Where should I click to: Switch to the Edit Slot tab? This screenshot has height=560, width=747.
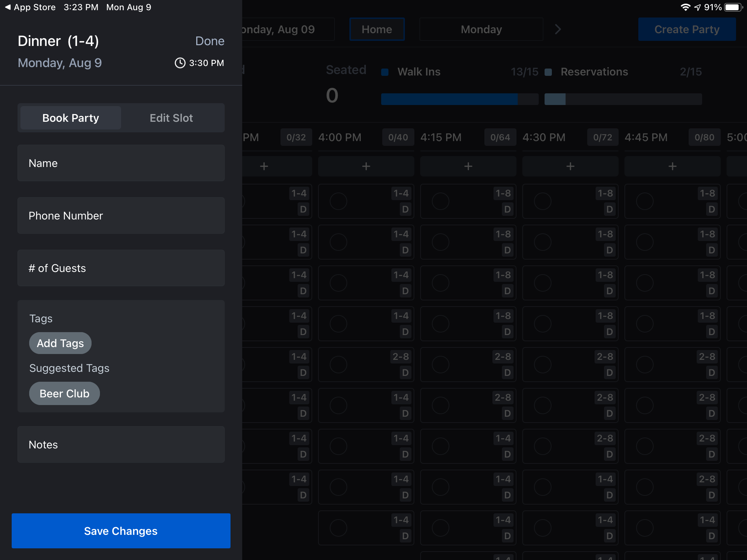coord(171,118)
